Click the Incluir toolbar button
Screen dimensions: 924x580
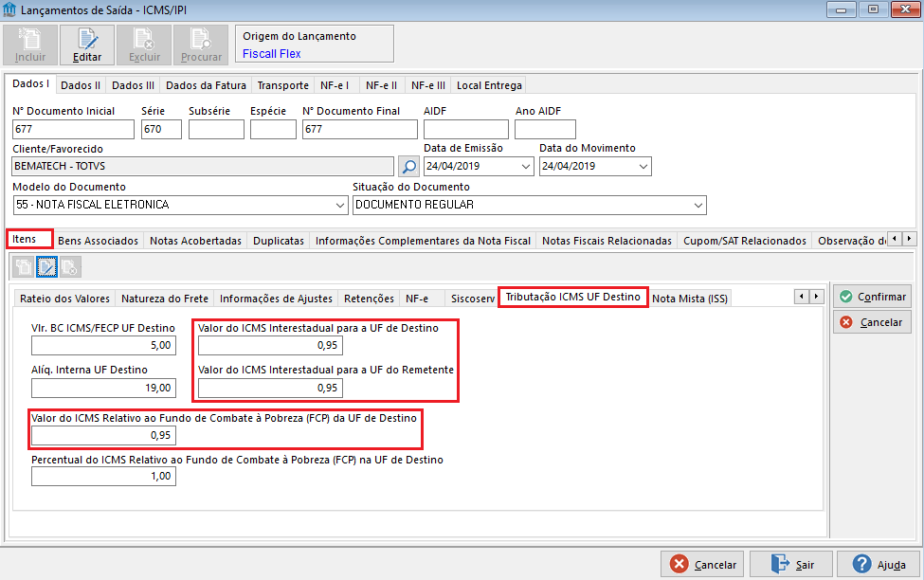pyautogui.click(x=30, y=45)
